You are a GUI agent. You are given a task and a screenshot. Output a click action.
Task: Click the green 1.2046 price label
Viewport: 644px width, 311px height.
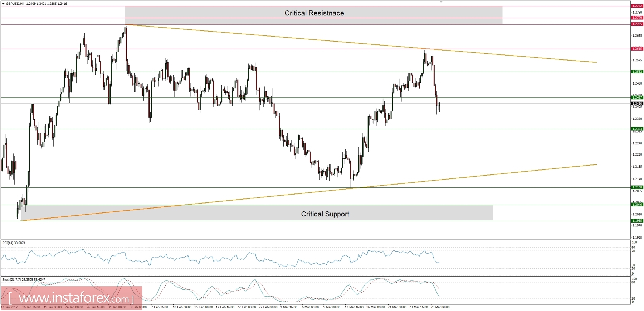637,205
